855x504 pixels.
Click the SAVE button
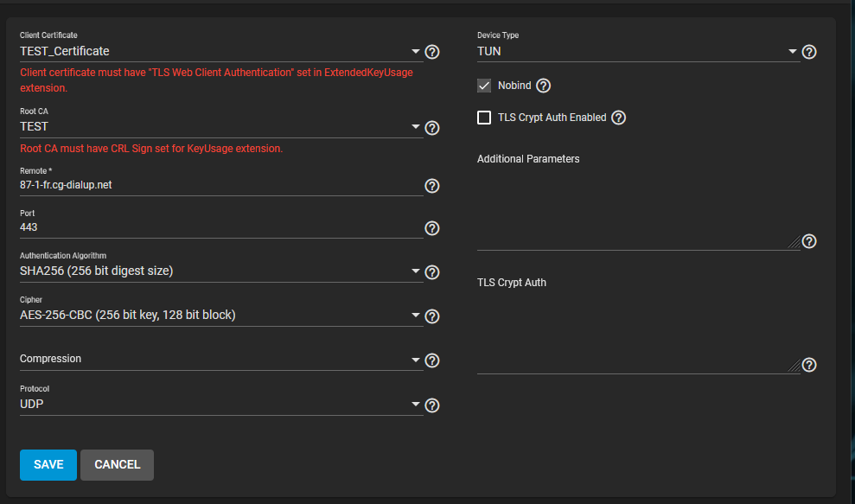48,465
